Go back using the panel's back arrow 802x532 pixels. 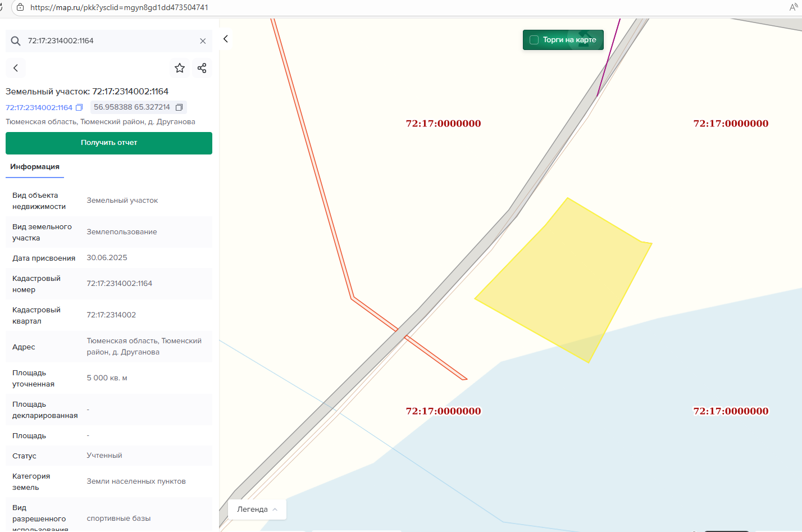16,68
